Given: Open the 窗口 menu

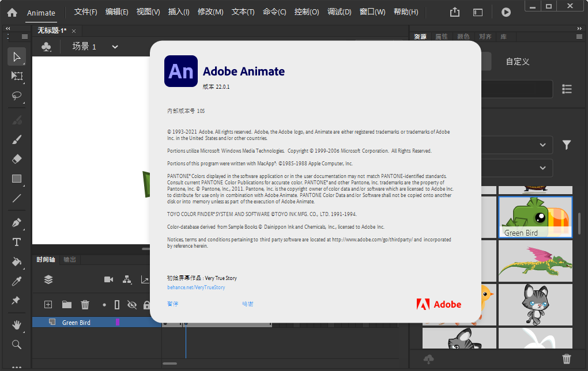Looking at the screenshot, I should click(372, 12).
